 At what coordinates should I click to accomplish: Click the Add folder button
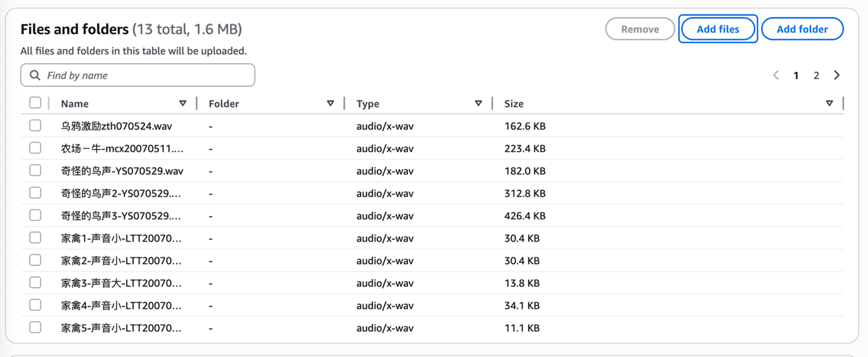pyautogui.click(x=802, y=29)
